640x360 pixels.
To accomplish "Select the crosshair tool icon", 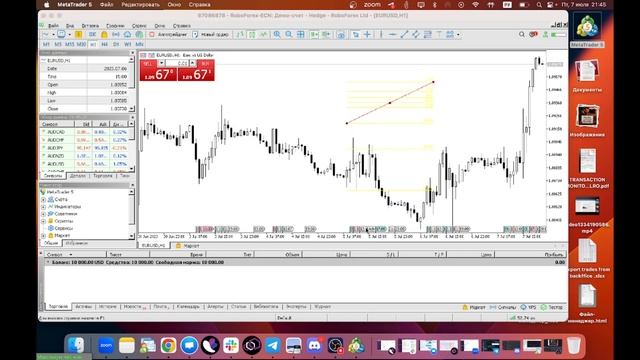I will pos(367,35).
